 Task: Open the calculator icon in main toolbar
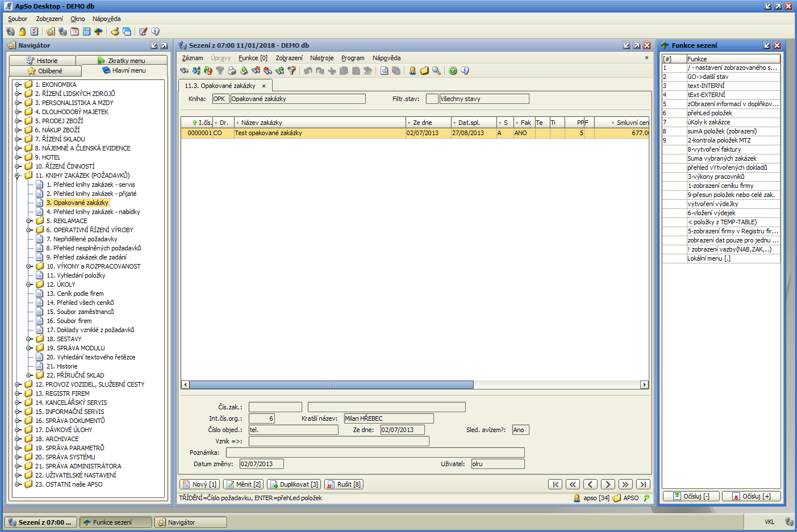pyautogui.click(x=86, y=32)
